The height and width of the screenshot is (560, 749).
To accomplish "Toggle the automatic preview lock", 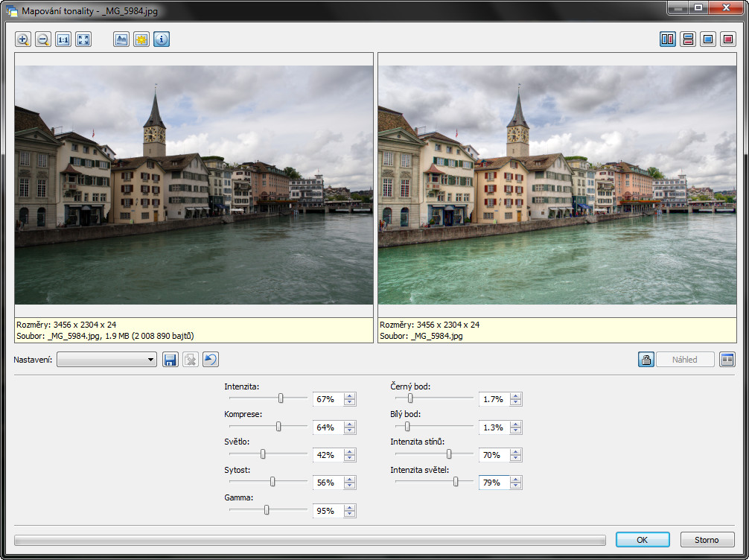I will click(x=646, y=360).
